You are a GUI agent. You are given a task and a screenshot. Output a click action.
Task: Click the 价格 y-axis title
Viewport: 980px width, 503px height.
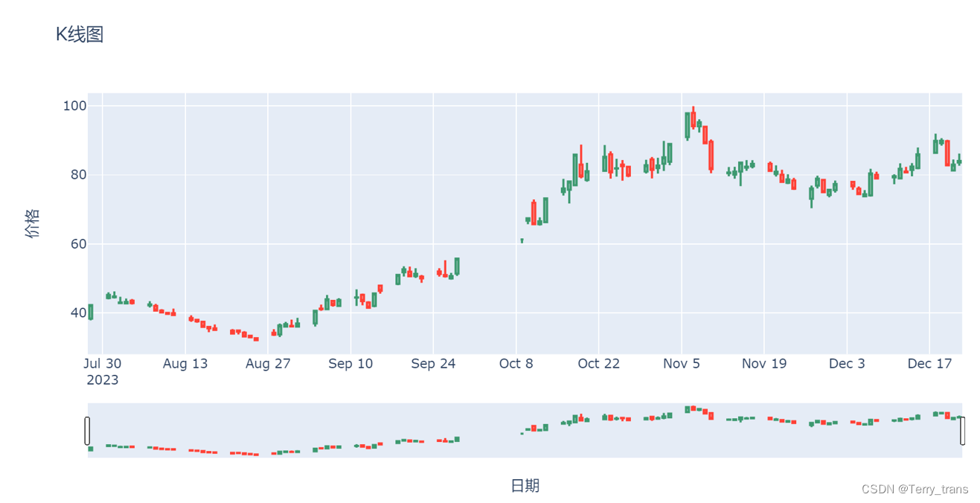point(32,223)
